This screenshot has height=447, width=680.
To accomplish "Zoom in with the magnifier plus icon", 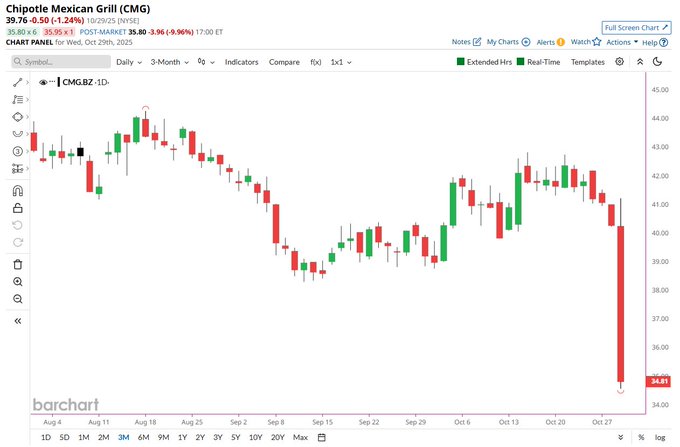I will click(x=17, y=282).
